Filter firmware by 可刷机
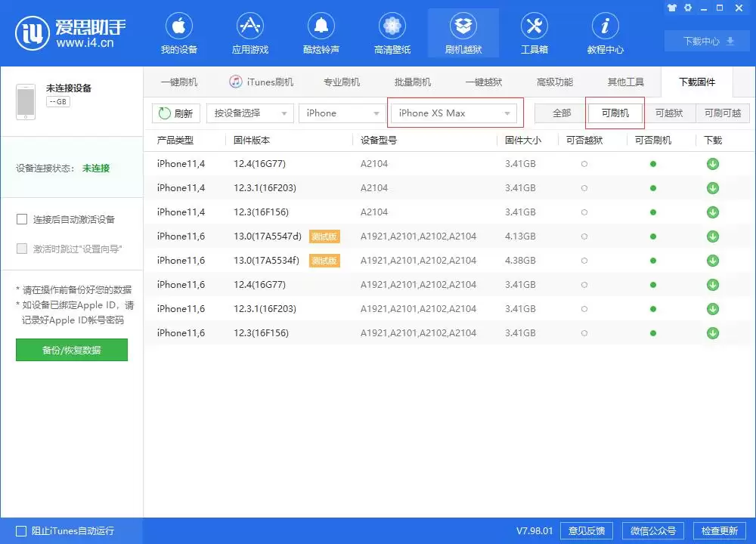Image resolution: width=756 pixels, height=544 pixels. coord(615,113)
